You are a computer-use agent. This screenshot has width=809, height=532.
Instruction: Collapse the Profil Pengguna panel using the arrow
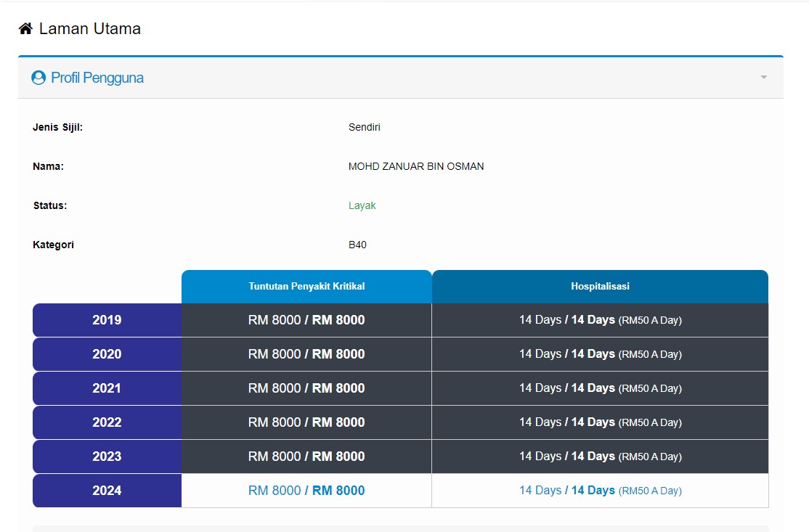pyautogui.click(x=763, y=78)
